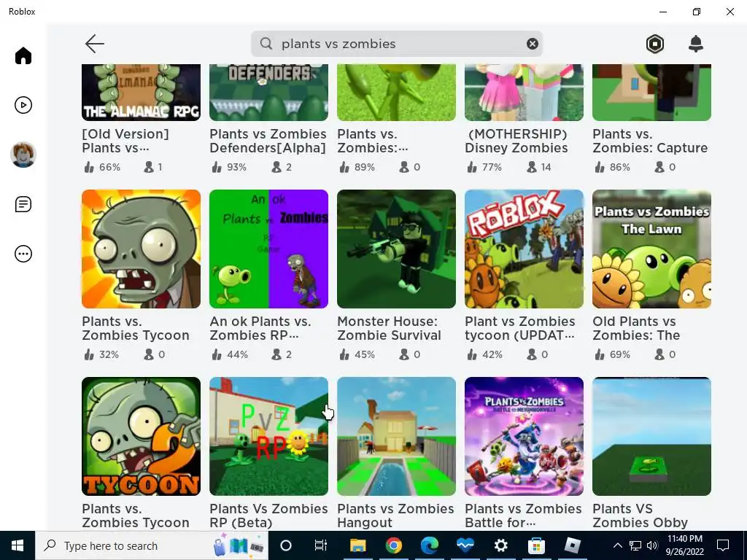Click the 93% like rating text
Image resolution: width=747 pixels, height=560 pixels.
(x=237, y=167)
